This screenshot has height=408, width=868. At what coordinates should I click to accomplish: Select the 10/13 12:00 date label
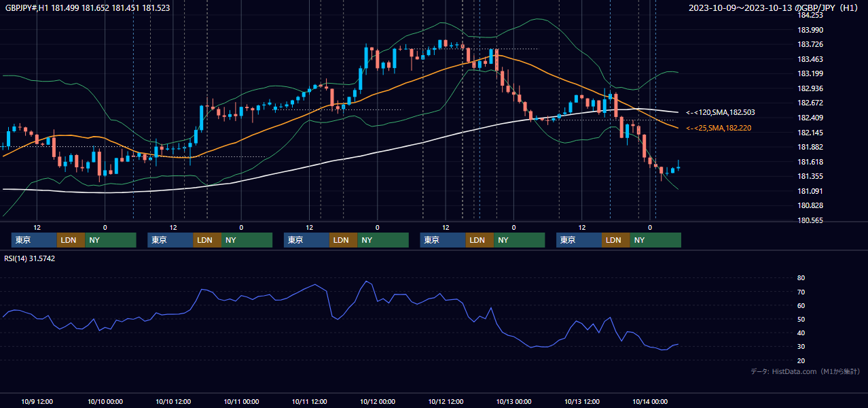pos(582,401)
